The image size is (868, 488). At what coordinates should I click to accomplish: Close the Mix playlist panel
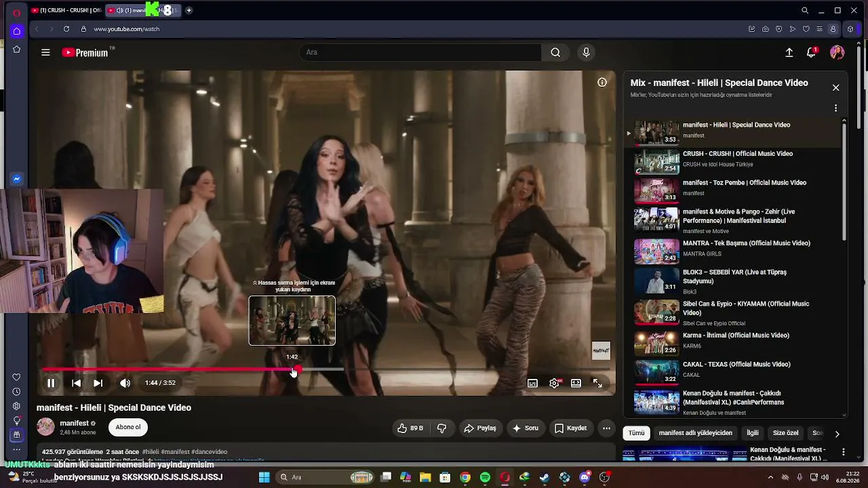[835, 87]
